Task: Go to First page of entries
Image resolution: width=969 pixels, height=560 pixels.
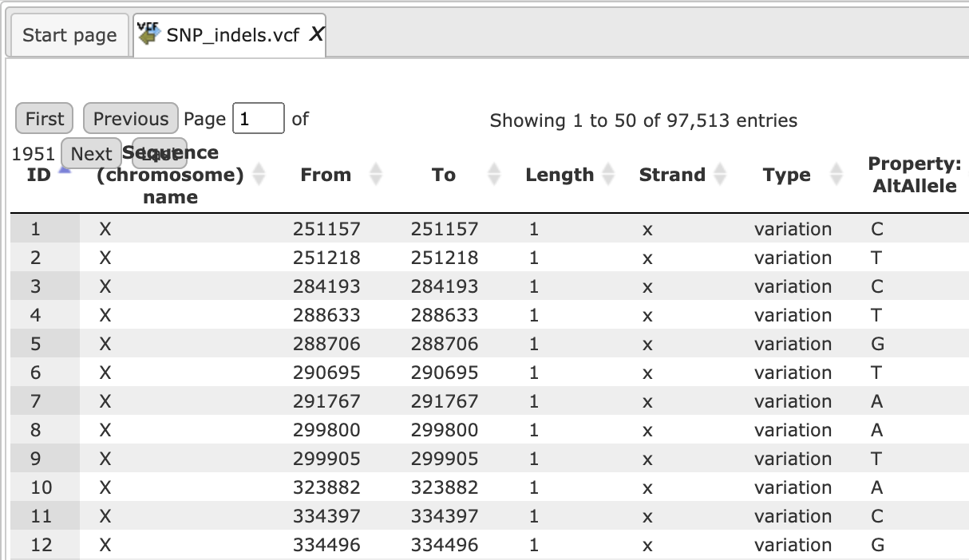Action: 45,119
